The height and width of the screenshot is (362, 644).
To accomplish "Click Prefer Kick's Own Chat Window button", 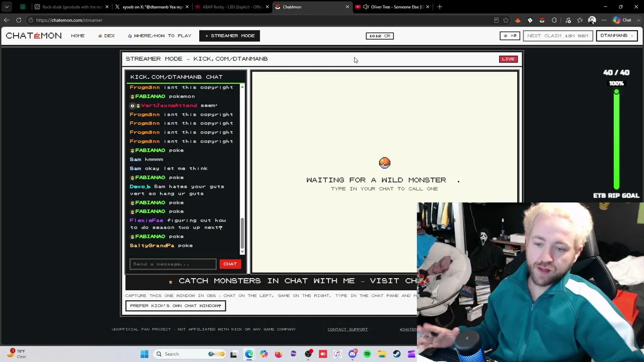I will 176,306.
